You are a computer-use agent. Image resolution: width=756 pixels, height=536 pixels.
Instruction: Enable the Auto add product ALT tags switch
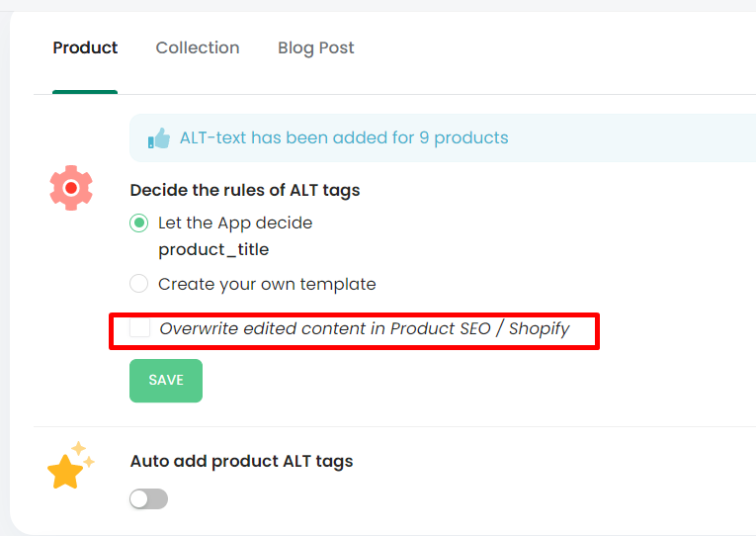(148, 498)
